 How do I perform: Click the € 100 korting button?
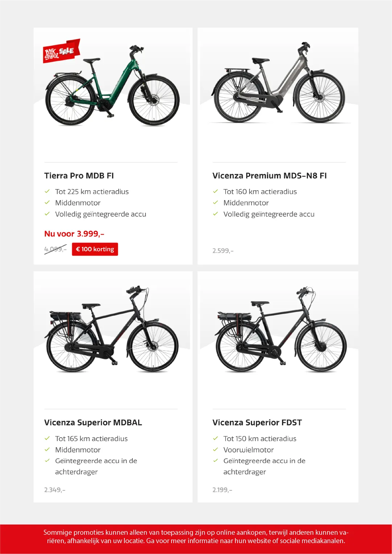(x=95, y=249)
